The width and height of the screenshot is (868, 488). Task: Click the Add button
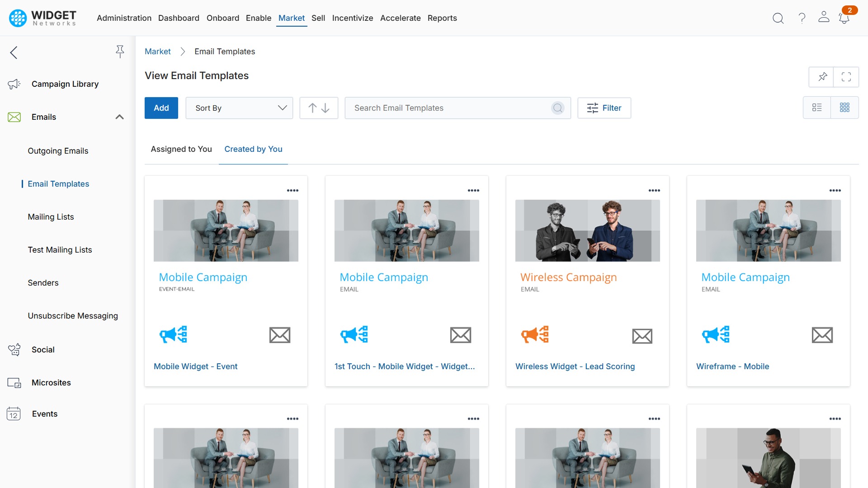[x=161, y=108]
